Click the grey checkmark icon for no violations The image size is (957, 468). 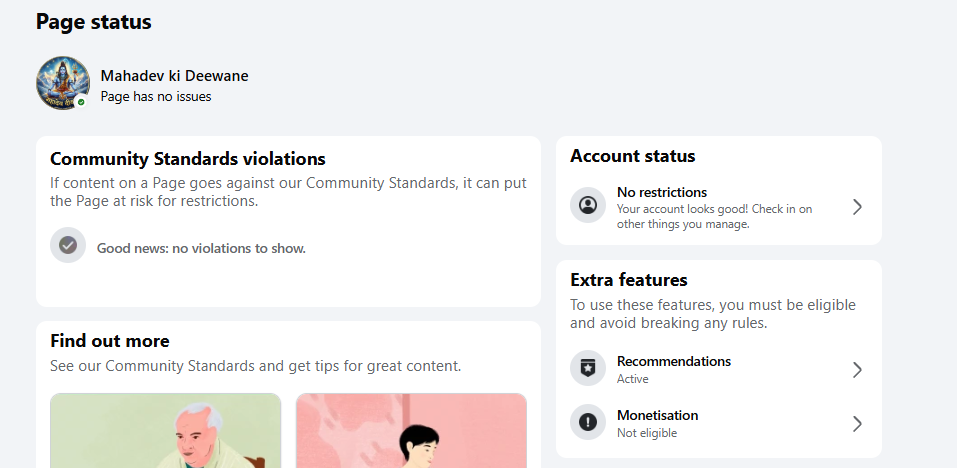pyautogui.click(x=68, y=245)
